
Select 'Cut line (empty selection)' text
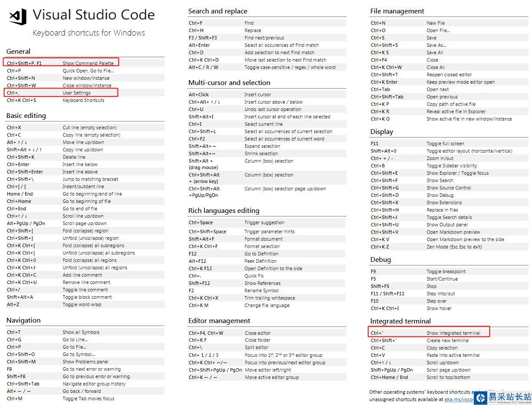89,127
